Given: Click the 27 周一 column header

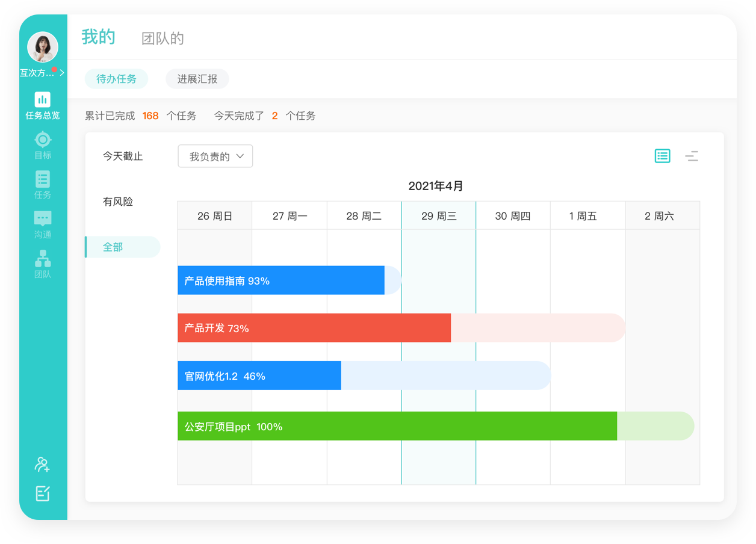Looking at the screenshot, I should coord(290,215).
